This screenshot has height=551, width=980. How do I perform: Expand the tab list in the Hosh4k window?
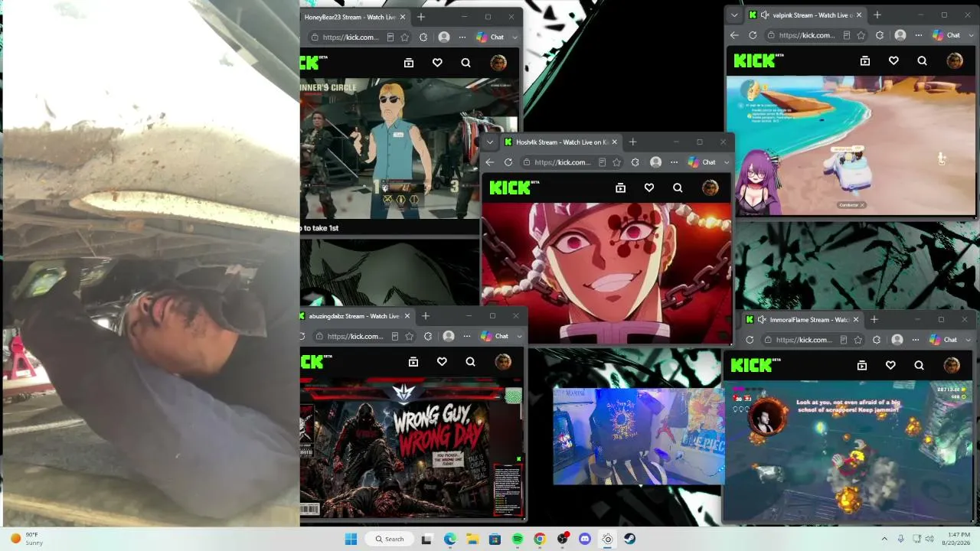(490, 142)
